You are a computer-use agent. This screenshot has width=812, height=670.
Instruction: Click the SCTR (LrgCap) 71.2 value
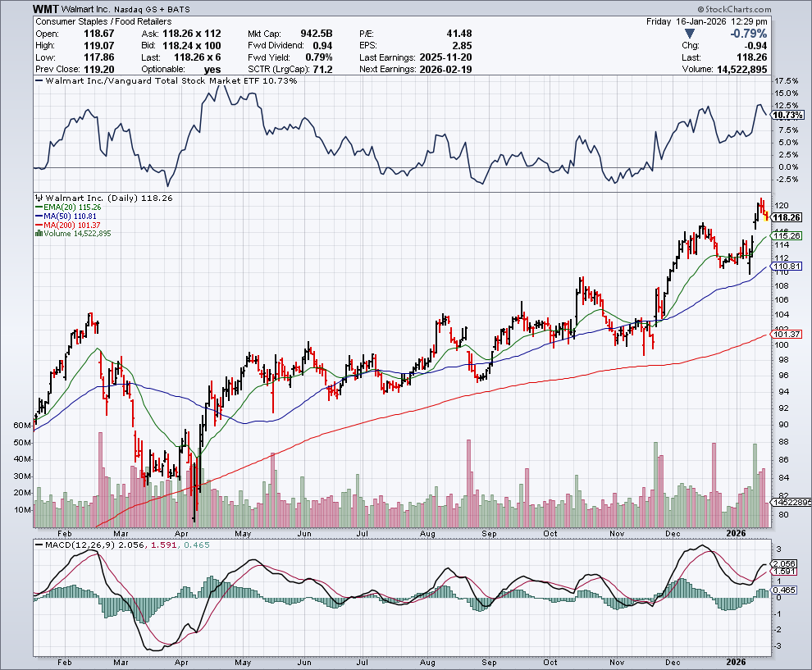pos(319,69)
